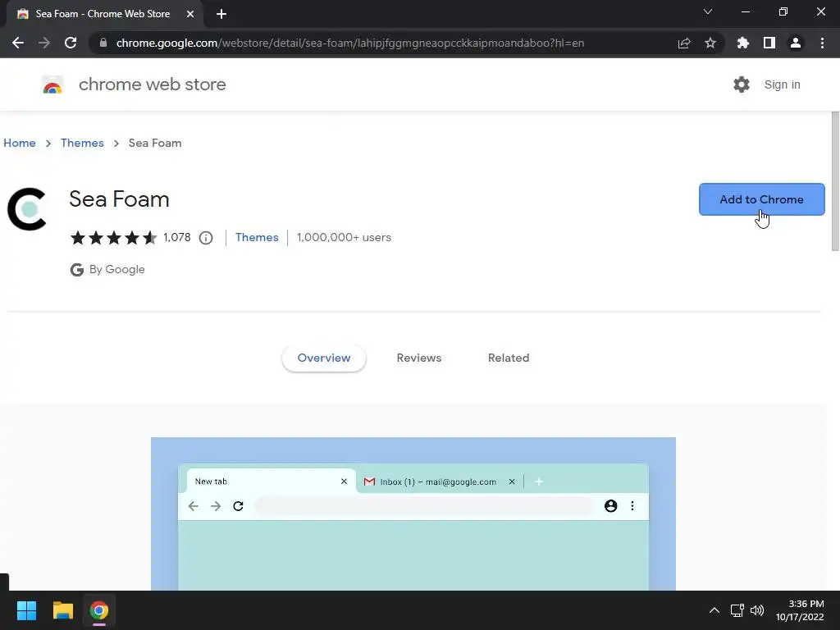The height and width of the screenshot is (630, 840).
Task: Sign in to Chrome Web Store
Action: 782,84
